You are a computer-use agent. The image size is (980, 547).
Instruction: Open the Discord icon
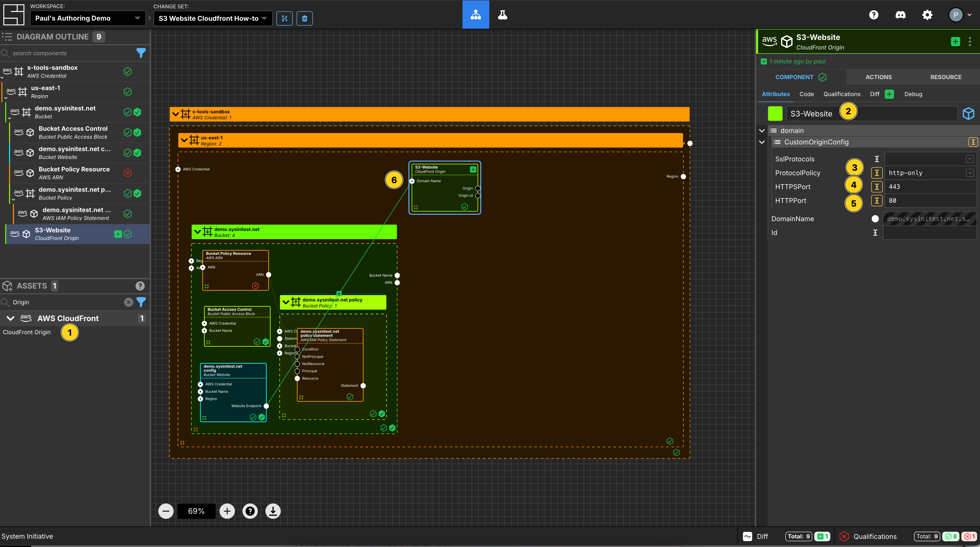pos(901,15)
